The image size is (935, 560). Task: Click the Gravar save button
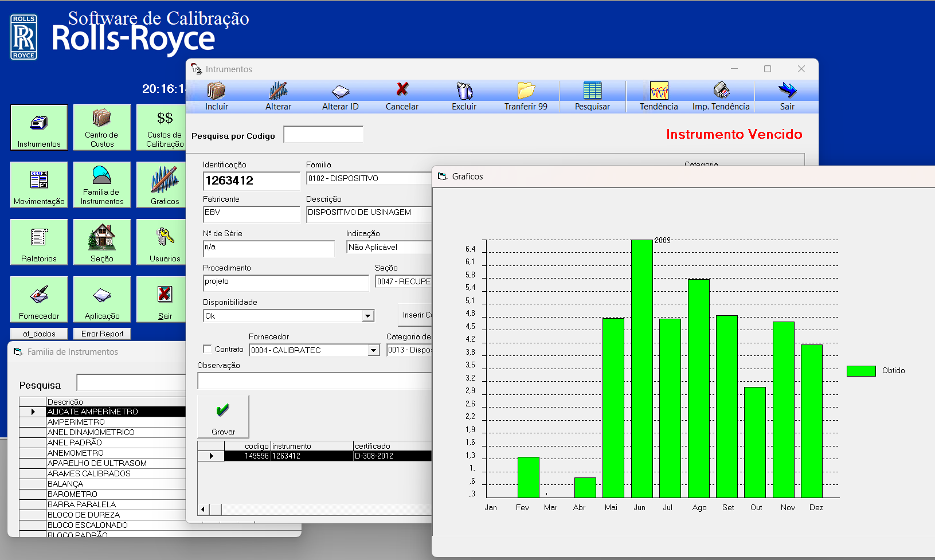point(223,417)
